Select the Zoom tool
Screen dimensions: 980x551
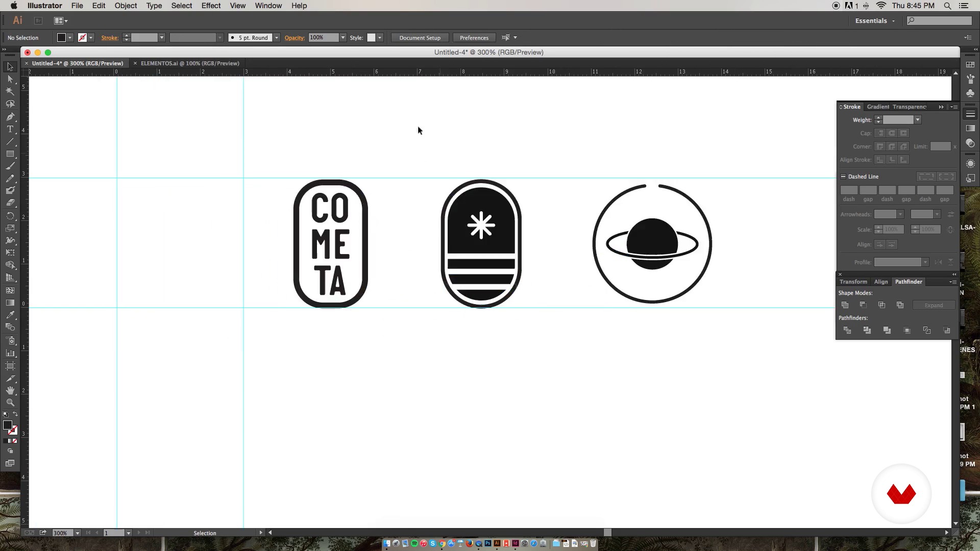click(10, 403)
